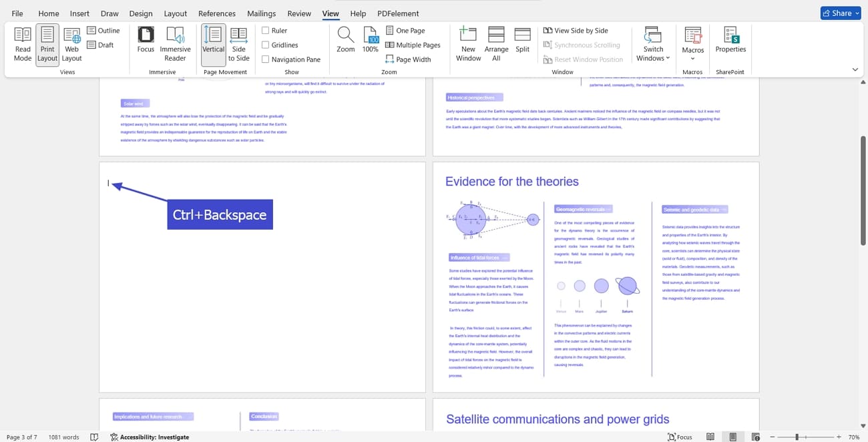Open the Macros dropdown arrow

[693, 58]
